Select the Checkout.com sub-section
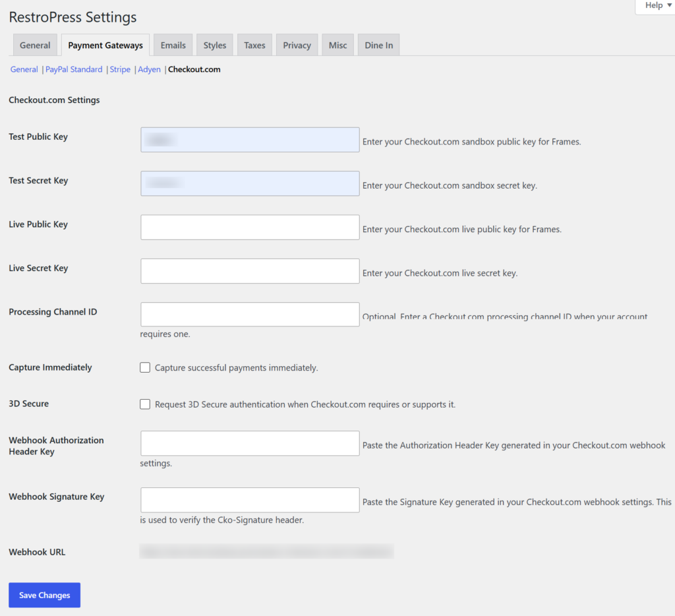The height and width of the screenshot is (616, 675). pos(194,69)
